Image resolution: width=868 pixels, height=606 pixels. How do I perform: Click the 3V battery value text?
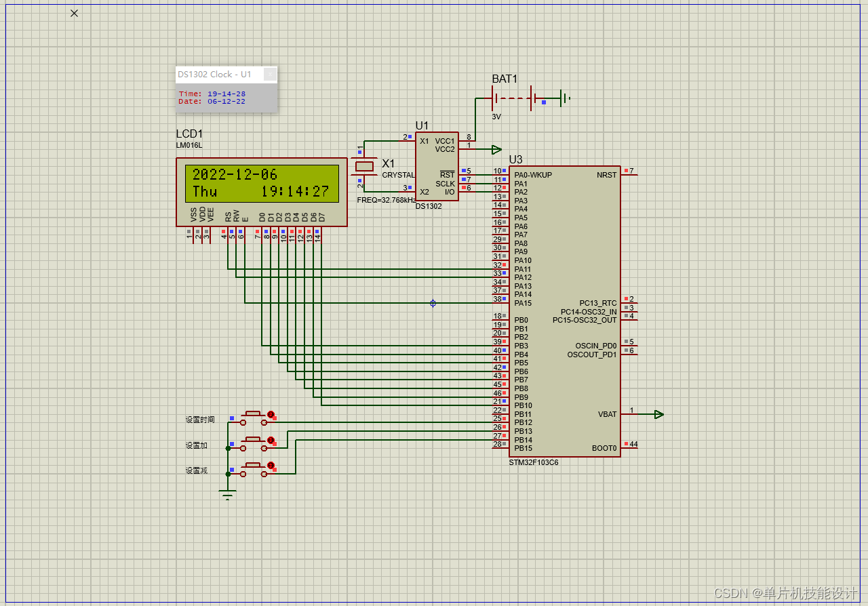pyautogui.click(x=496, y=117)
